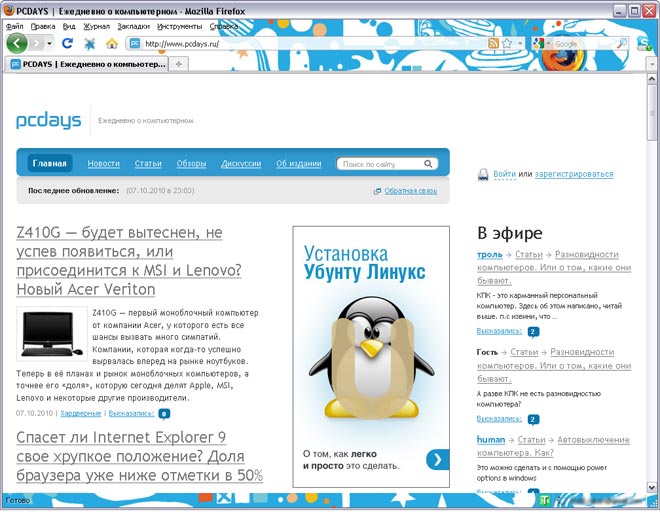Go to the Home page icon
660x512 pixels.
coord(112,43)
